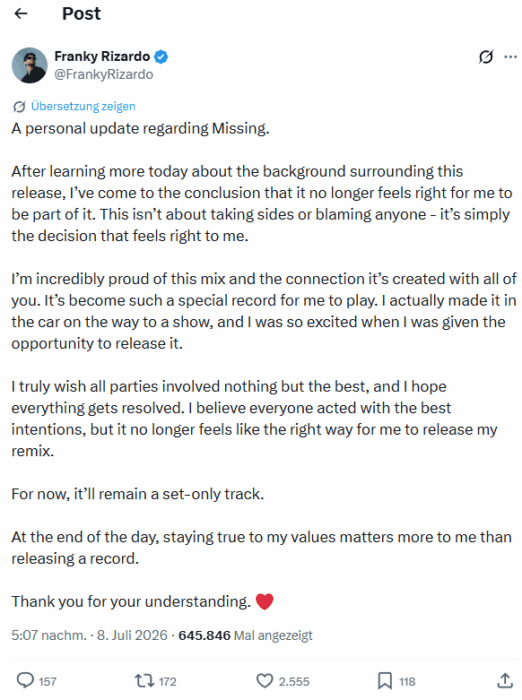Repost using the retweet arrows icon
Image resolution: width=522 pixels, height=700 pixels.
click(144, 681)
